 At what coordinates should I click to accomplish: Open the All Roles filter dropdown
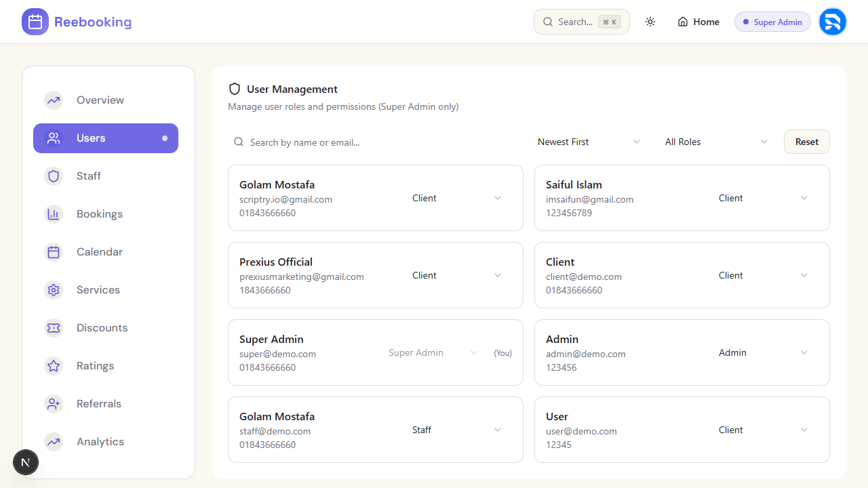coord(715,142)
